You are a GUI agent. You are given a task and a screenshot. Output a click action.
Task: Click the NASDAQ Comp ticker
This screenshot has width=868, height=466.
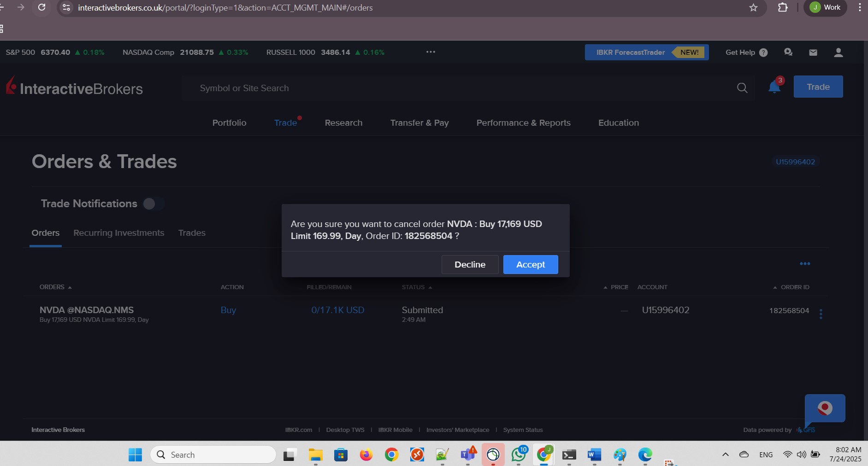(x=185, y=52)
